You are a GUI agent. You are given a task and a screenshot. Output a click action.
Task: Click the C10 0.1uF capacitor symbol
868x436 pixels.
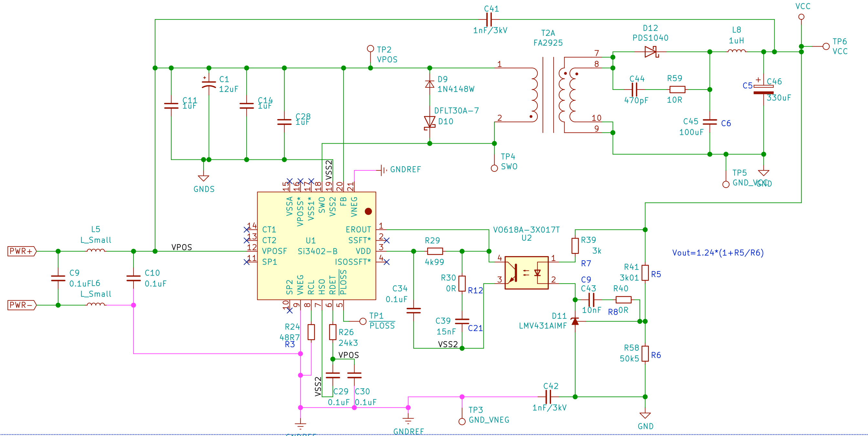coord(133,278)
